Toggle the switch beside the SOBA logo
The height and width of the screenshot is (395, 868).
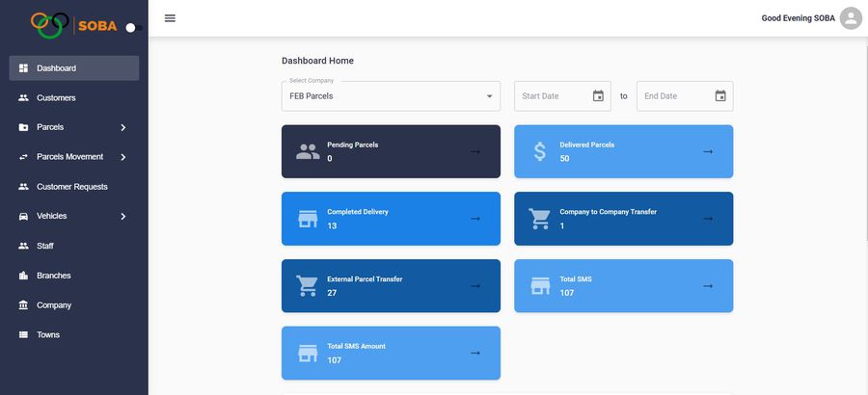coord(134,28)
